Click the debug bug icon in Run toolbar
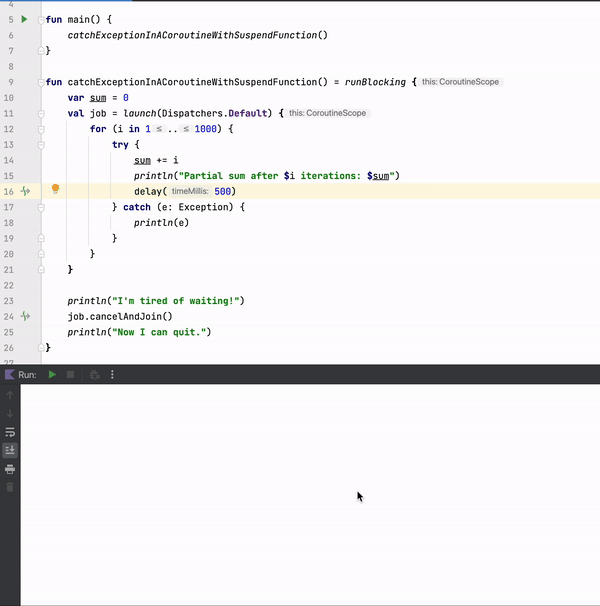 click(94, 375)
